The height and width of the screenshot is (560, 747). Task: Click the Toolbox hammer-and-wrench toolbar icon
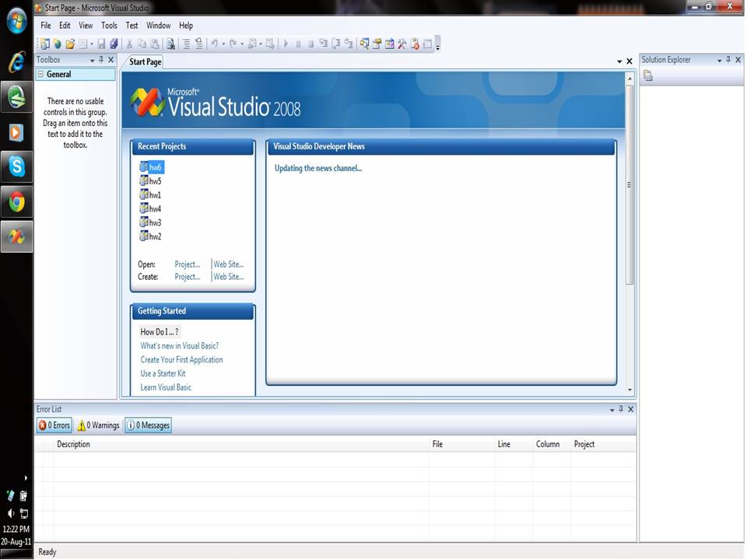tap(402, 44)
